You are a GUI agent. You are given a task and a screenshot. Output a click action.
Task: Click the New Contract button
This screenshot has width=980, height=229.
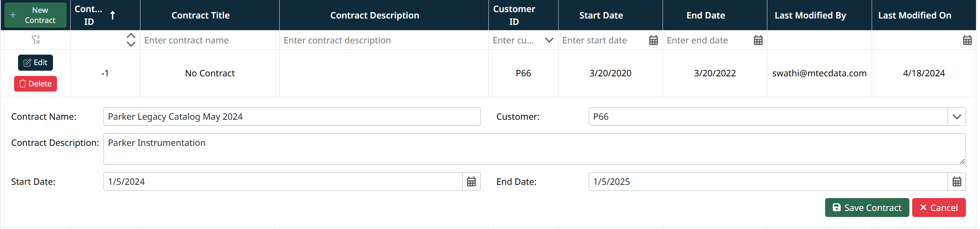tap(35, 15)
